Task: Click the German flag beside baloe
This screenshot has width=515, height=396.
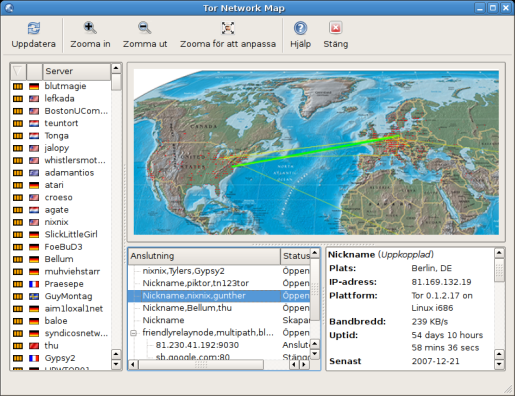Action: (x=34, y=321)
